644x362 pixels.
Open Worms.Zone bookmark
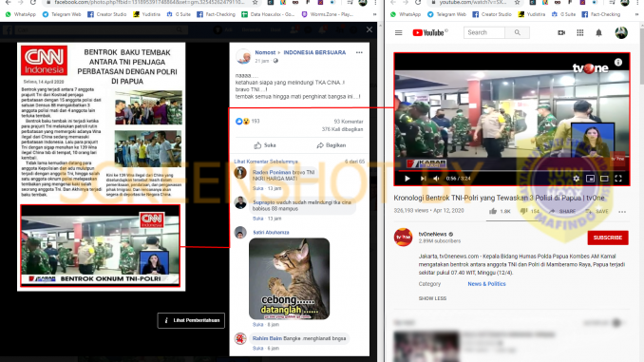tap(328, 14)
